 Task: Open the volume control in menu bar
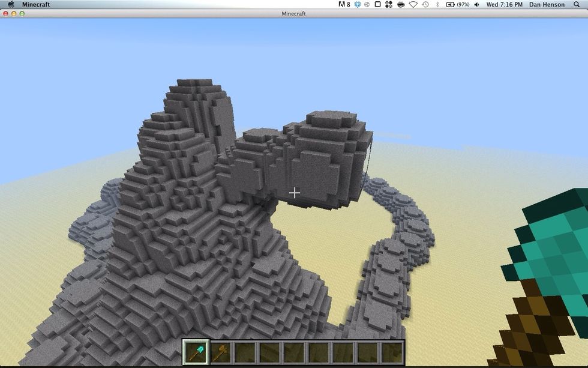coord(476,4)
